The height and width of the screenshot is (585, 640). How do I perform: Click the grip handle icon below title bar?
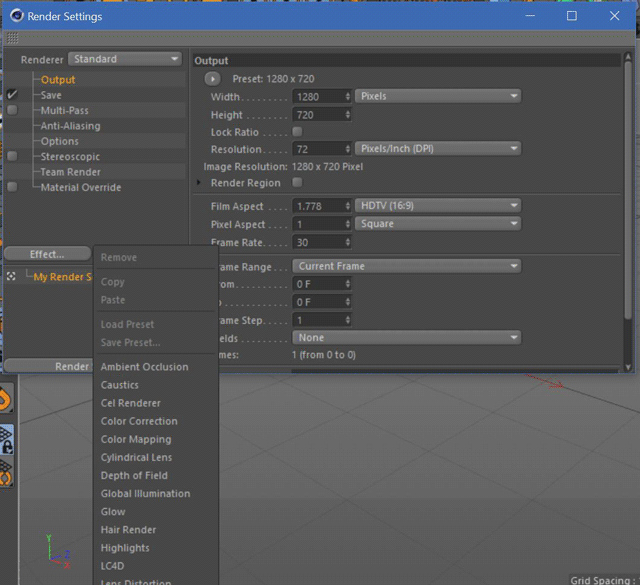[x=12, y=38]
